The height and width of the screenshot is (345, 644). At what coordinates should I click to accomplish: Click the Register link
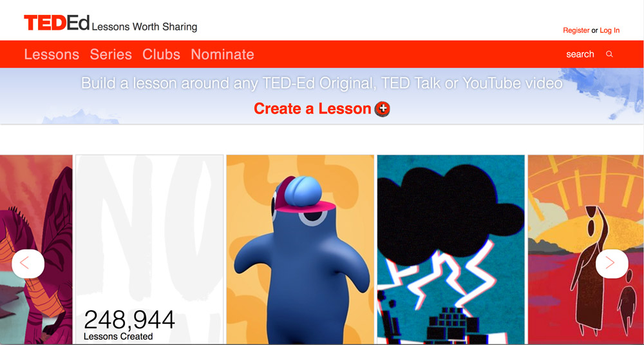(x=576, y=30)
